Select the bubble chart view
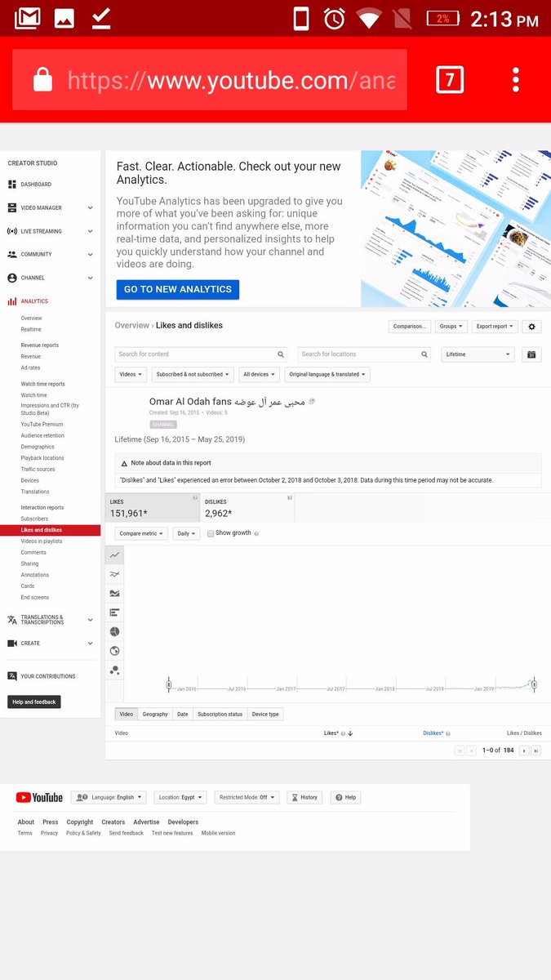Screen dimensions: 551x980 (114, 670)
